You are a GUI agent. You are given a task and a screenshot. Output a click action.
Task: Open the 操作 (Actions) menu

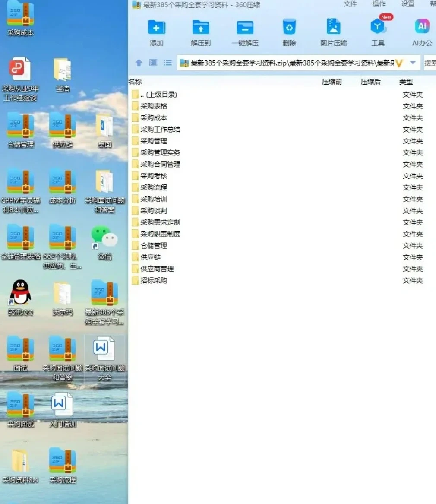pyautogui.click(x=378, y=4)
